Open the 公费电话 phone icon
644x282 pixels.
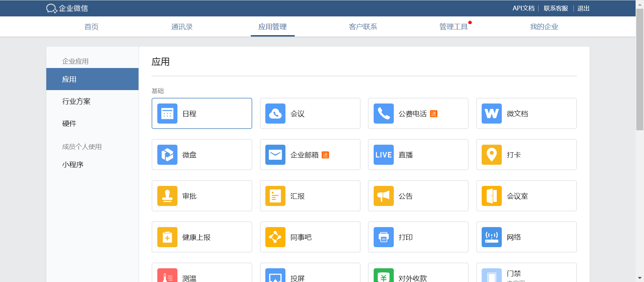[x=383, y=114]
